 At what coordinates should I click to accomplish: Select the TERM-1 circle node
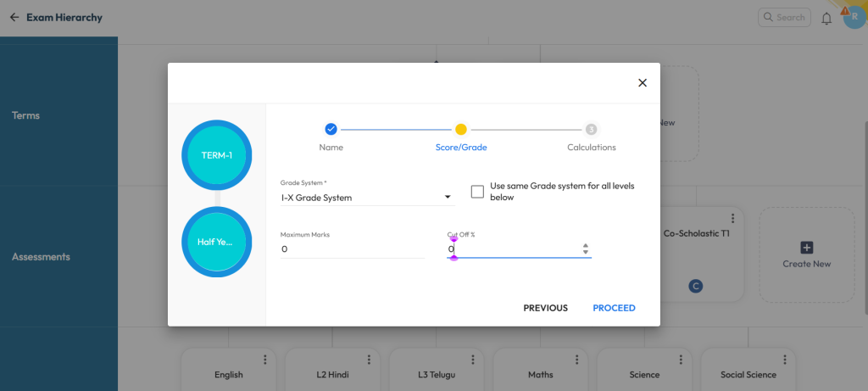pos(216,154)
